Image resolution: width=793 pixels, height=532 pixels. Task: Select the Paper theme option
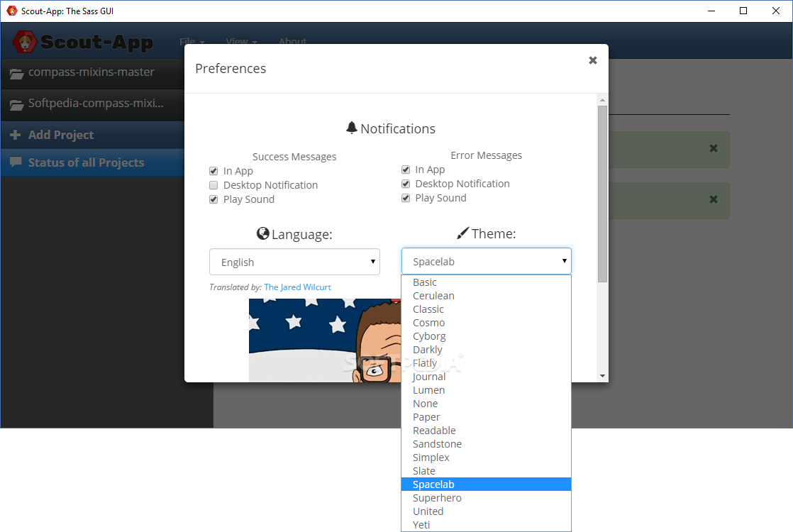[486, 417]
